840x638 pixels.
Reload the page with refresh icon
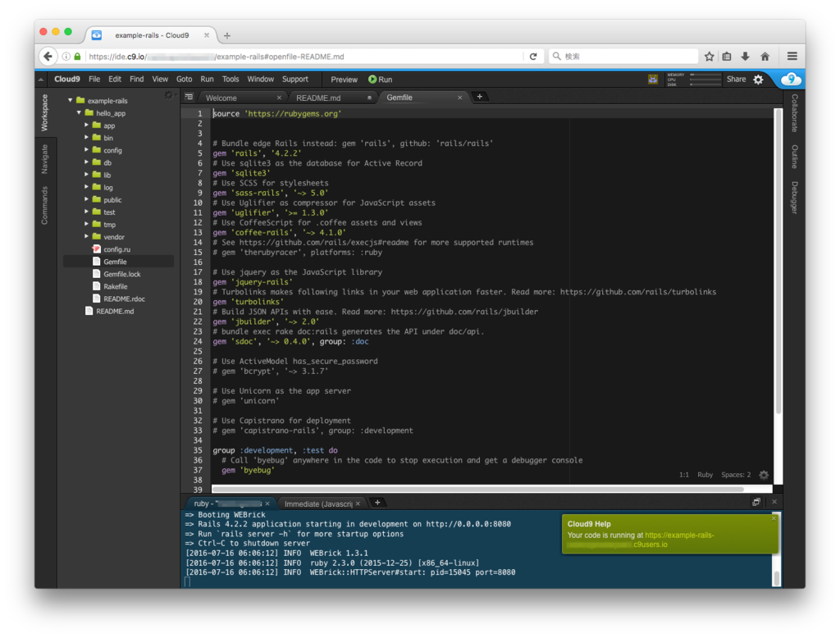tap(533, 57)
